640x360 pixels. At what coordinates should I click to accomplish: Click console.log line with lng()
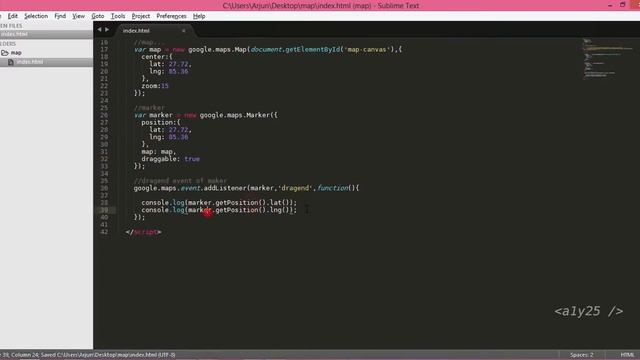pyautogui.click(x=219, y=210)
